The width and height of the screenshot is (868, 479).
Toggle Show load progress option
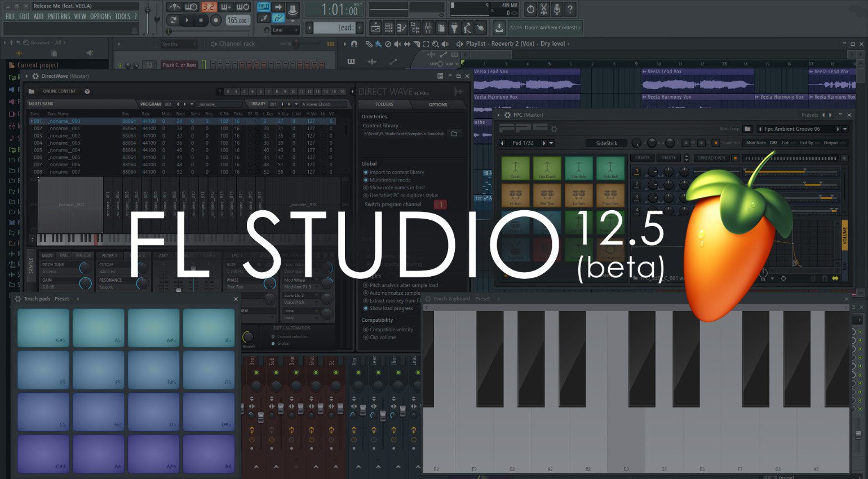[388, 308]
